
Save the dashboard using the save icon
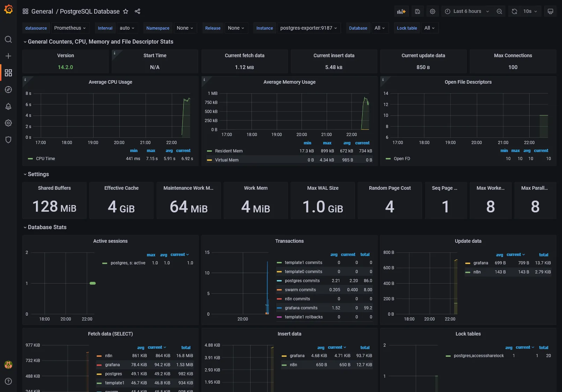tap(417, 11)
